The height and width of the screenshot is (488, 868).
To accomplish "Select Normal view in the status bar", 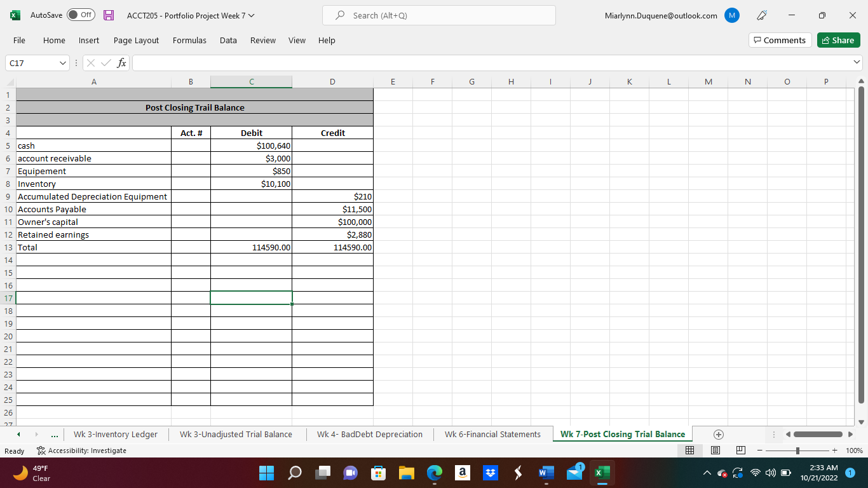I will click(690, 450).
